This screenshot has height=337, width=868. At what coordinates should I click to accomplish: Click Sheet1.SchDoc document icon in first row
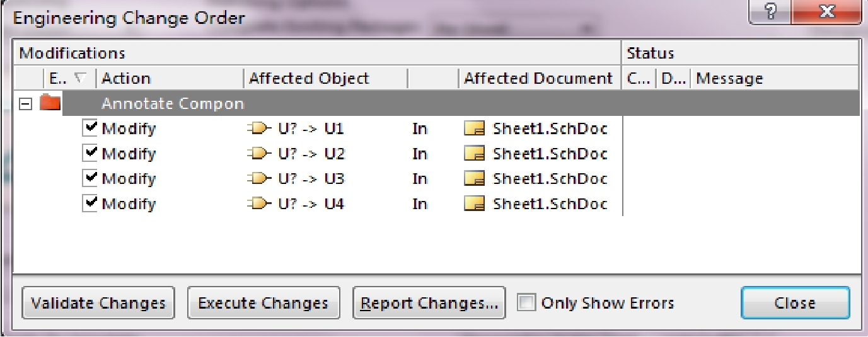click(x=475, y=129)
